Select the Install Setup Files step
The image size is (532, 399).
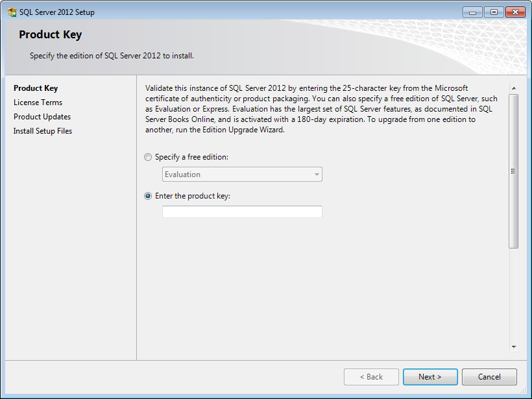(43, 131)
